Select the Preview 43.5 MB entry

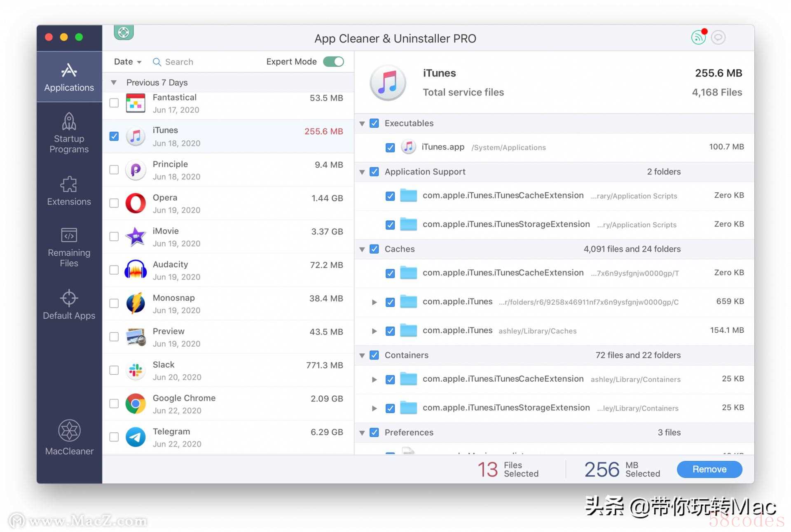(228, 337)
